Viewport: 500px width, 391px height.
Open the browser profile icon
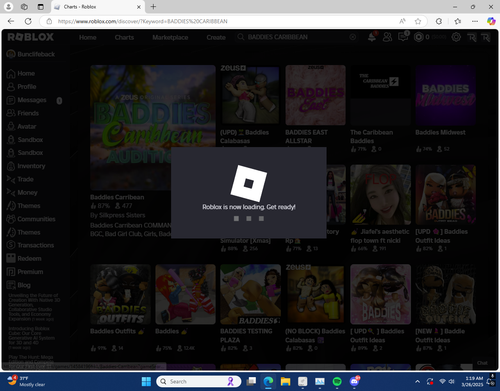pos(8,7)
